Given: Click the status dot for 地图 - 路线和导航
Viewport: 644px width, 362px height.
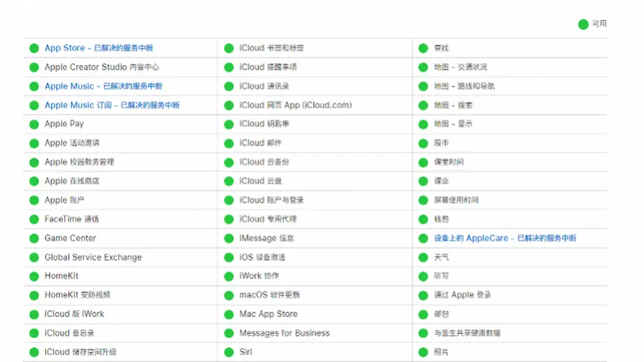Looking at the screenshot, I should [423, 86].
